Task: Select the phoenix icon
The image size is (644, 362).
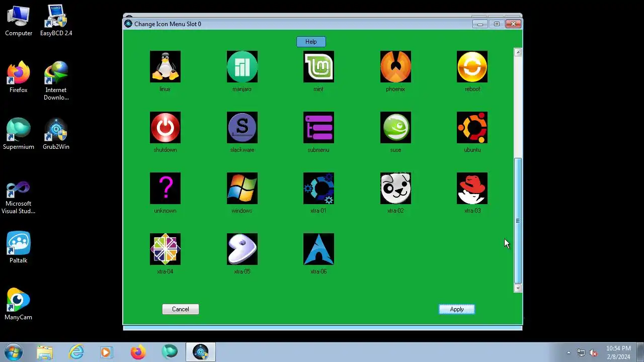Action: coord(395,66)
